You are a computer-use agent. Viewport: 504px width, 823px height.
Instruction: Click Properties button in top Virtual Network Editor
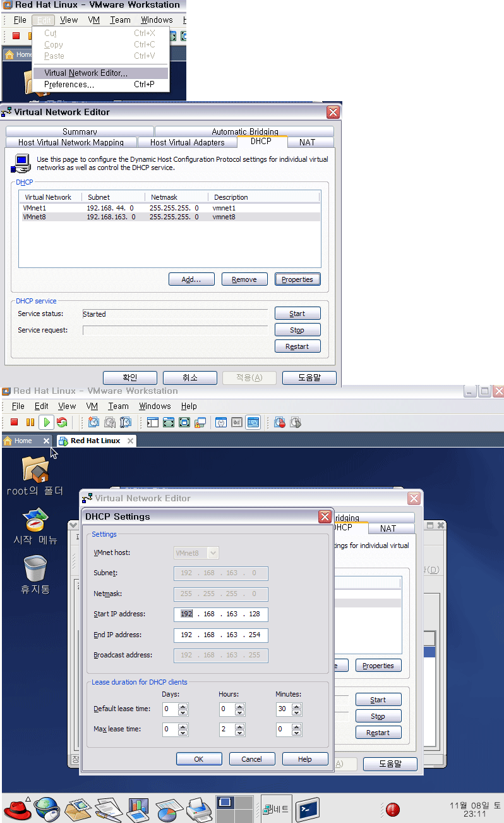tap(297, 279)
